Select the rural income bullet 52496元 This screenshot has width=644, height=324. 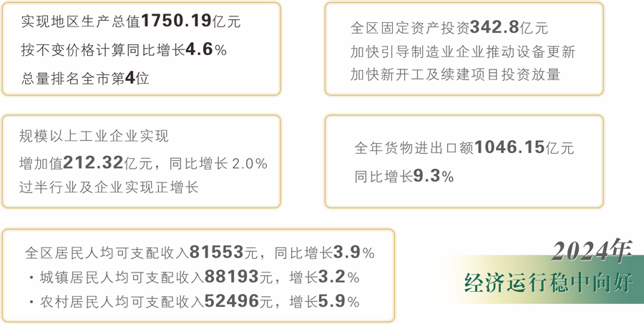point(238,301)
